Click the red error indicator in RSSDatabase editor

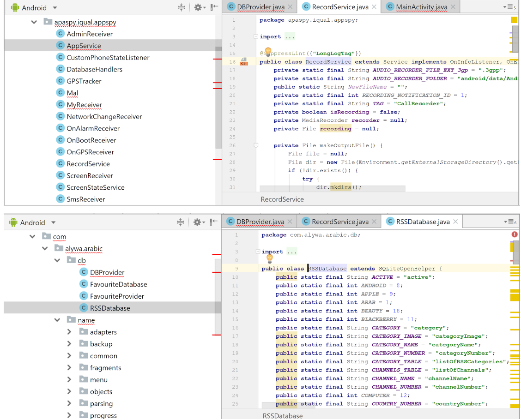[x=515, y=234]
